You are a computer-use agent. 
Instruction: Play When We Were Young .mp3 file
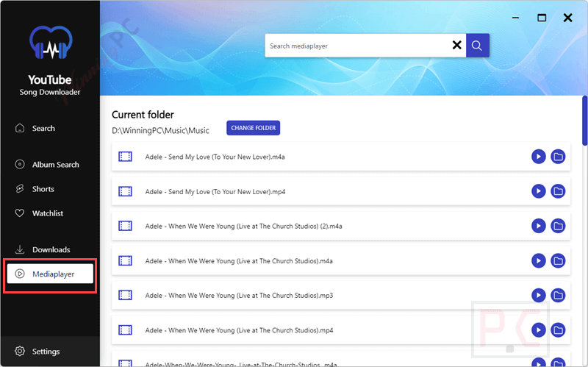point(539,296)
